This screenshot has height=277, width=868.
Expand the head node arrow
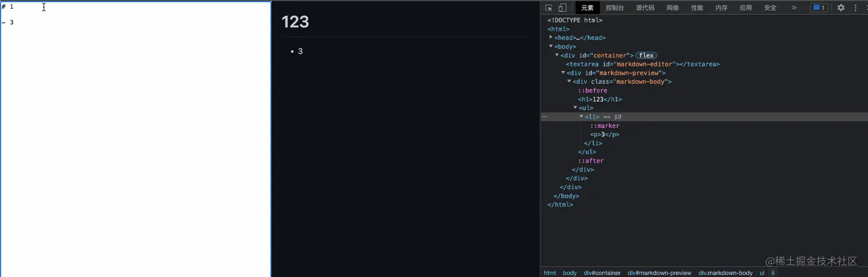click(x=551, y=37)
